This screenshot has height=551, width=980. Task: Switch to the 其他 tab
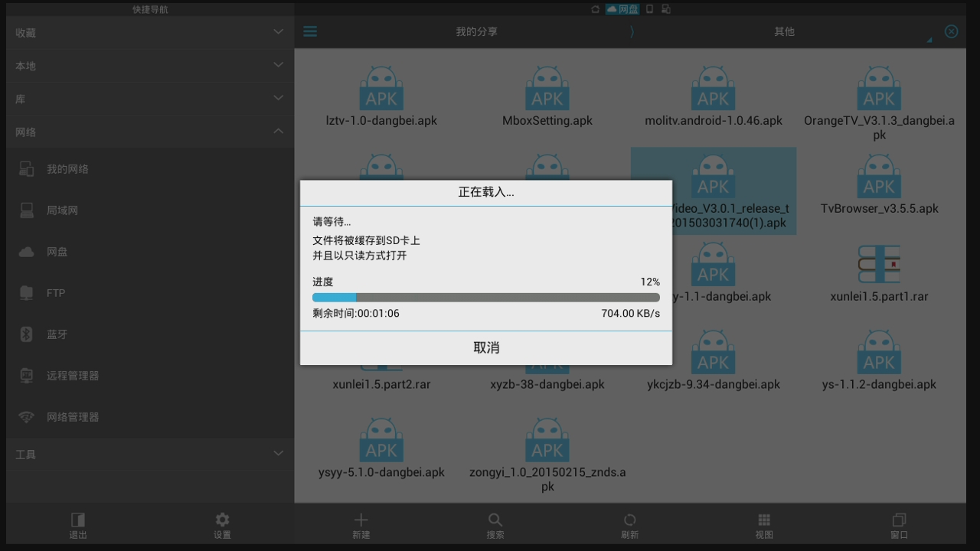coord(784,31)
